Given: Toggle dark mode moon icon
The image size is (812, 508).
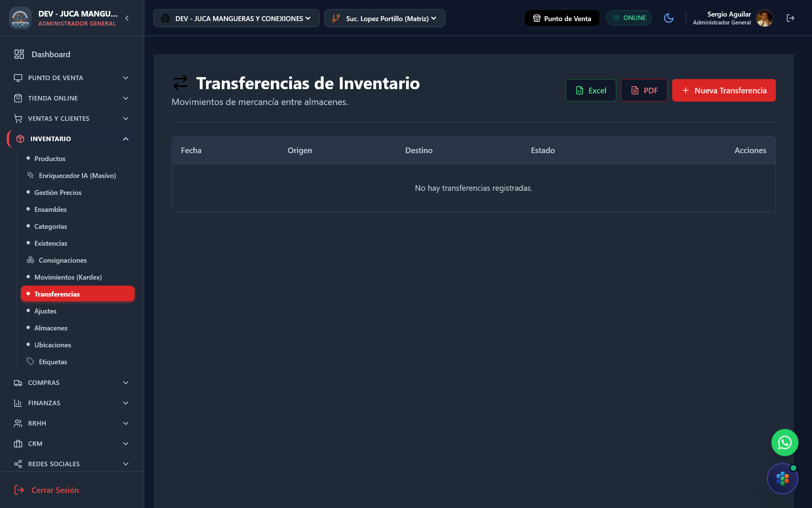Looking at the screenshot, I should click(x=669, y=18).
